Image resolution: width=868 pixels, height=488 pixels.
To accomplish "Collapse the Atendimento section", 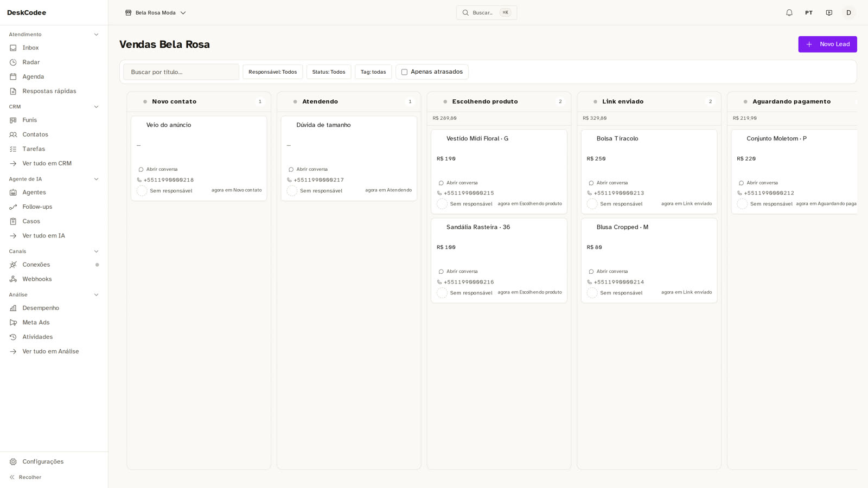I will (x=96, y=35).
